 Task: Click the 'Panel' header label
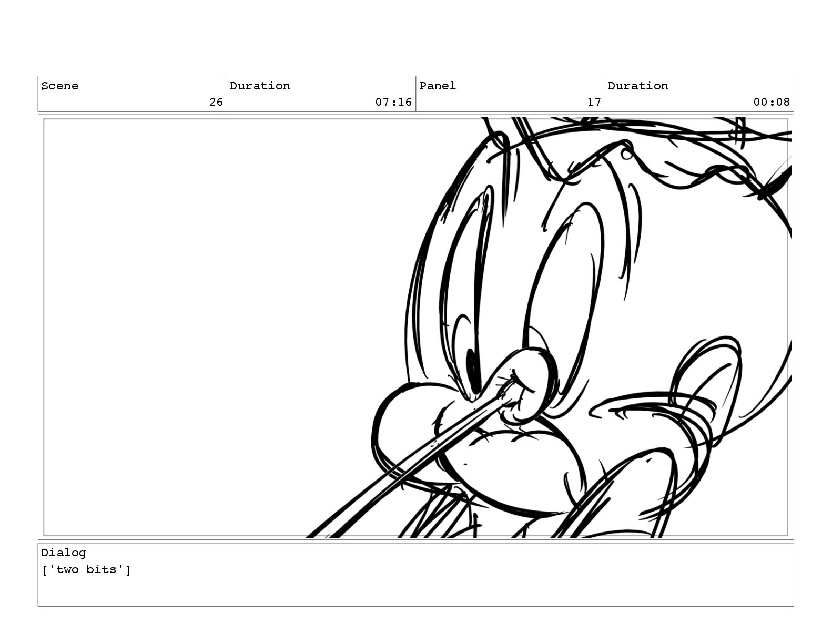438,86
